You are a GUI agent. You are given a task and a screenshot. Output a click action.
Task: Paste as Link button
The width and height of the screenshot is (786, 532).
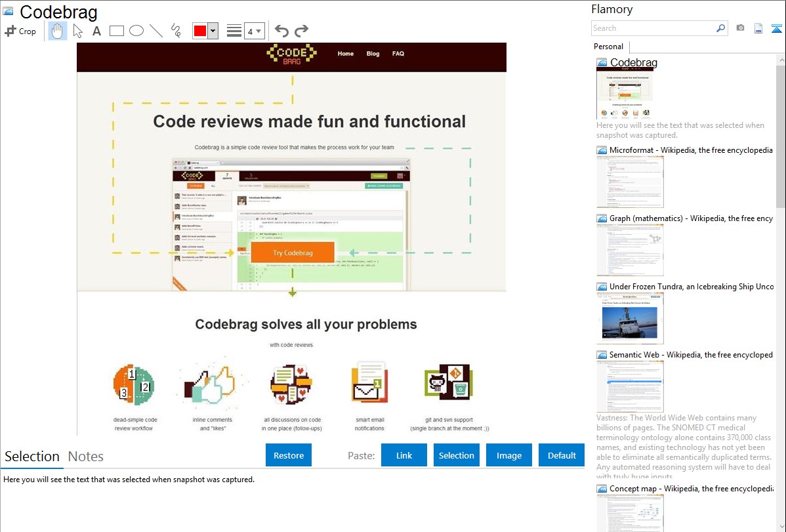[404, 455]
